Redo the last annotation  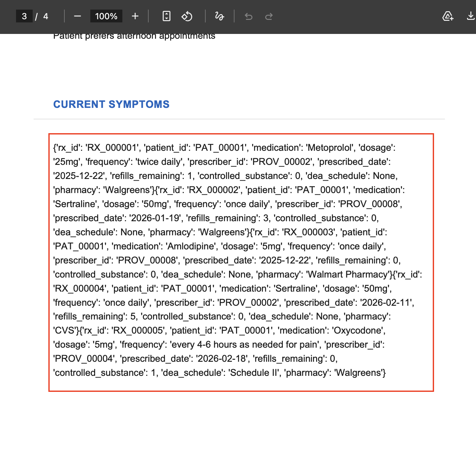pyautogui.click(x=269, y=16)
